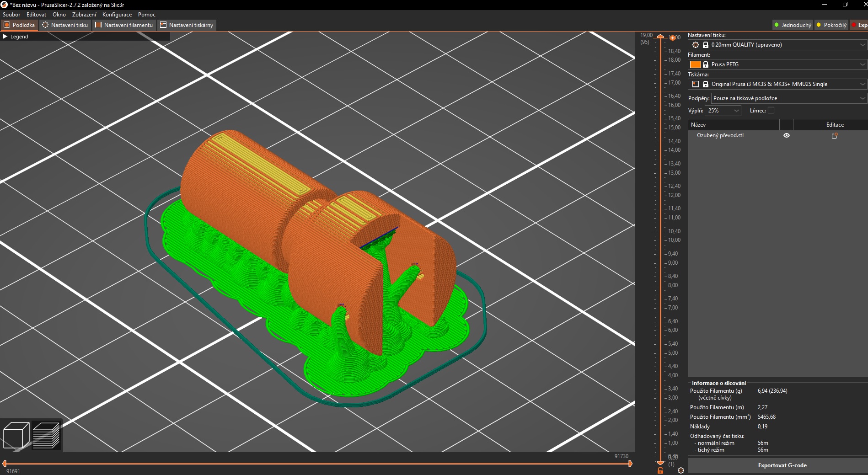Click the orange filament color swatch
Screen dimensions: 868x475
click(696, 64)
